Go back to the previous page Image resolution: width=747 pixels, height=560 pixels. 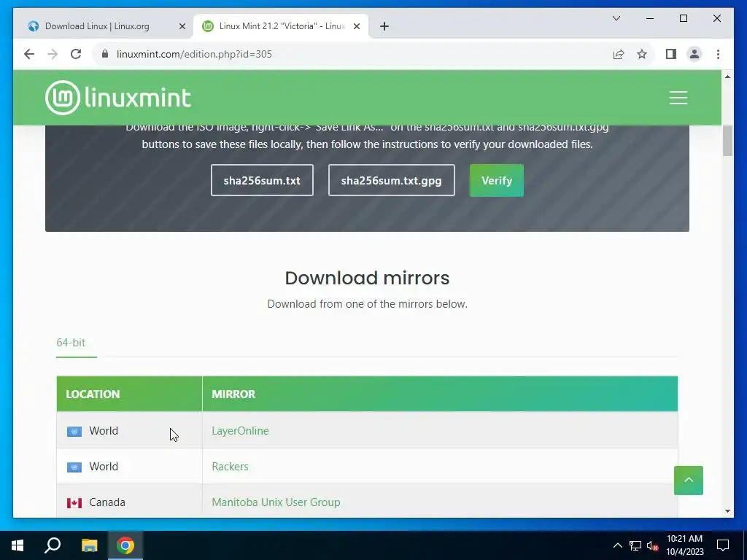29,54
